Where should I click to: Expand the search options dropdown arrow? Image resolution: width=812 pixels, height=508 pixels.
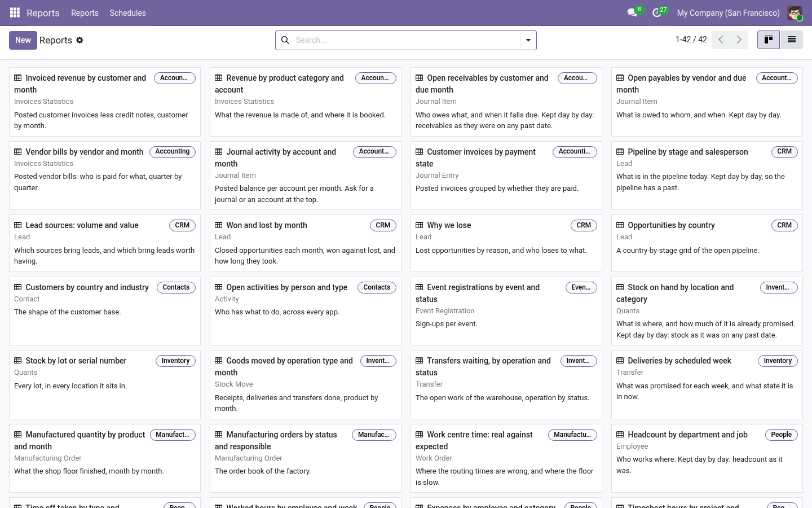pyautogui.click(x=528, y=40)
